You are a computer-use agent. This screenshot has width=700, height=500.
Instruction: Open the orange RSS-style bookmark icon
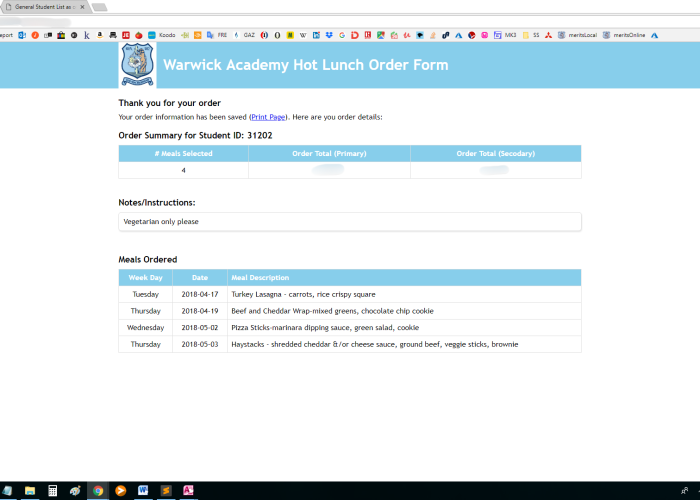pos(197,35)
